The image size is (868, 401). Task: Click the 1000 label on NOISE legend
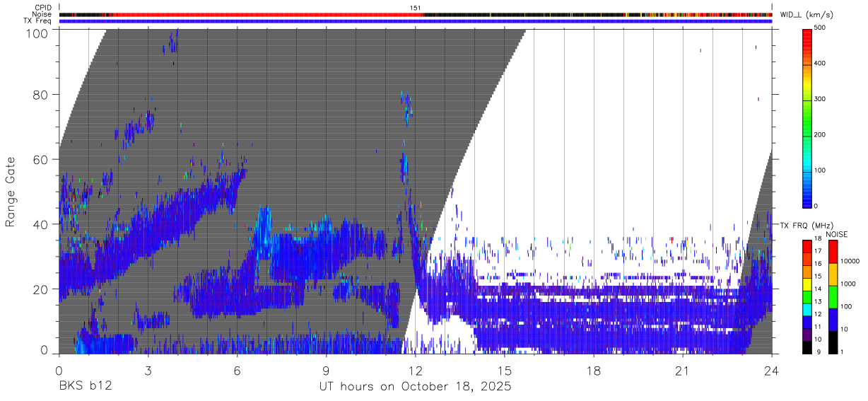click(849, 284)
